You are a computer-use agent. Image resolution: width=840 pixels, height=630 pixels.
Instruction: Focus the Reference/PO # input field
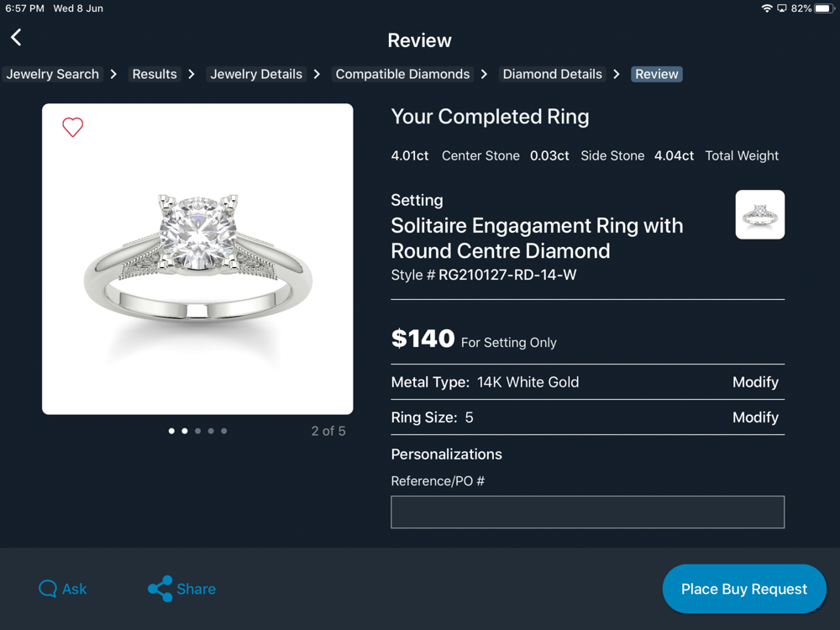[x=587, y=512]
